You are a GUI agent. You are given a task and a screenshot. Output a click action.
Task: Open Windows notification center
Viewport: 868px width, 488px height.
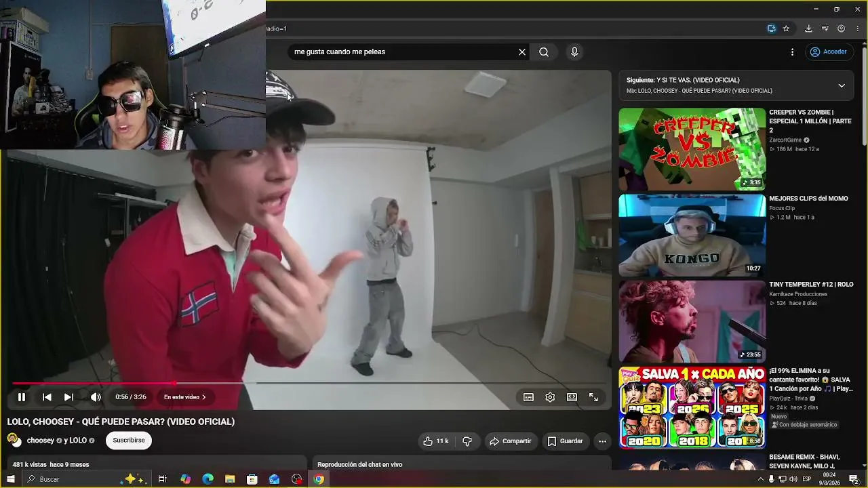[854, 479]
